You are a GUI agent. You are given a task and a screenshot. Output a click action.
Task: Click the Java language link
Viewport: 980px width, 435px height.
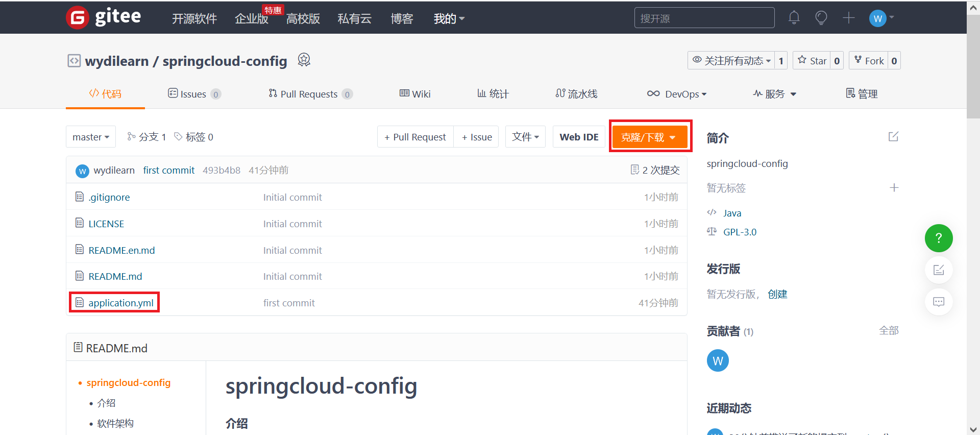(732, 213)
